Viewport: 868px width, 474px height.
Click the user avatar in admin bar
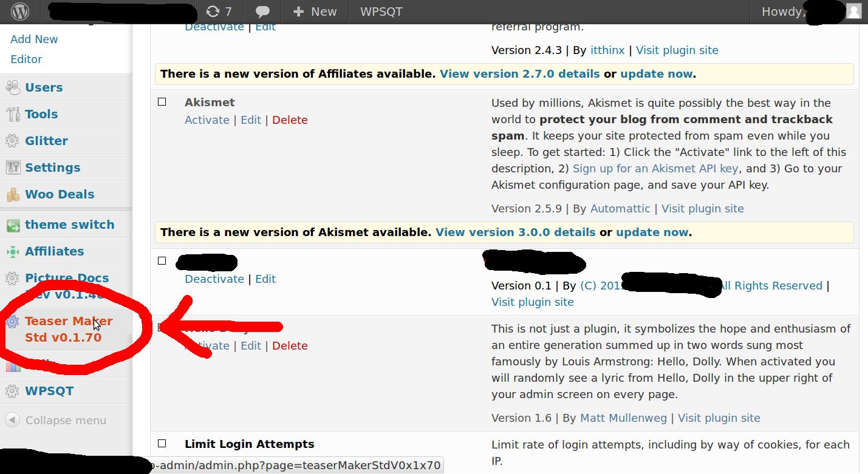(854, 12)
